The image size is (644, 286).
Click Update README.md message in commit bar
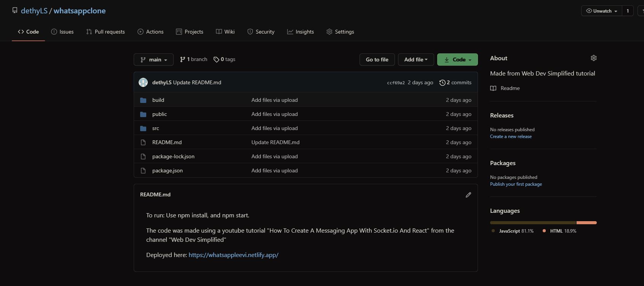coord(197,82)
